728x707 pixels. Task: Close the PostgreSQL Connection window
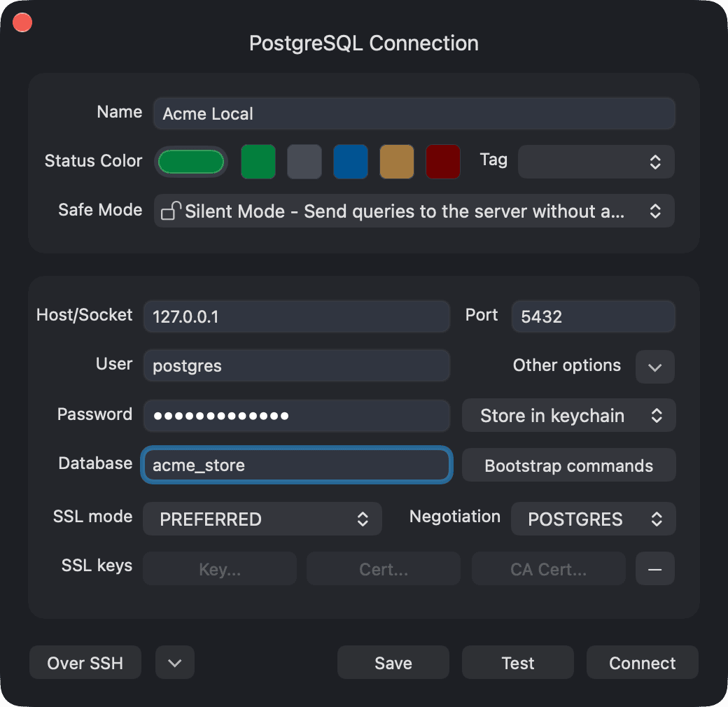[x=22, y=22]
